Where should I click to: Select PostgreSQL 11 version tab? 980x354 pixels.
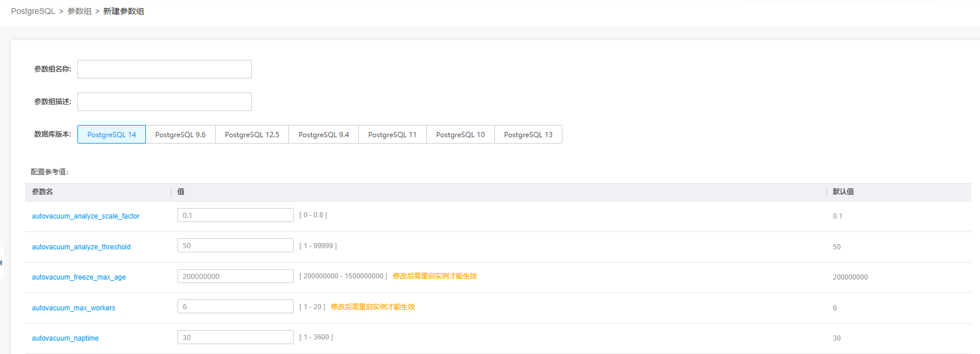tap(393, 134)
